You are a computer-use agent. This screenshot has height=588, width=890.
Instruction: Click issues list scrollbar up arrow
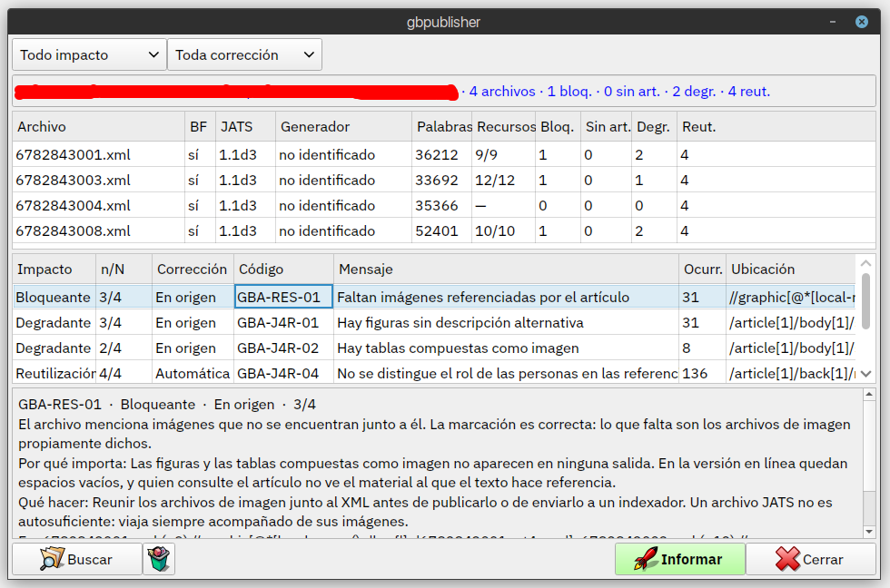pyautogui.click(x=865, y=263)
